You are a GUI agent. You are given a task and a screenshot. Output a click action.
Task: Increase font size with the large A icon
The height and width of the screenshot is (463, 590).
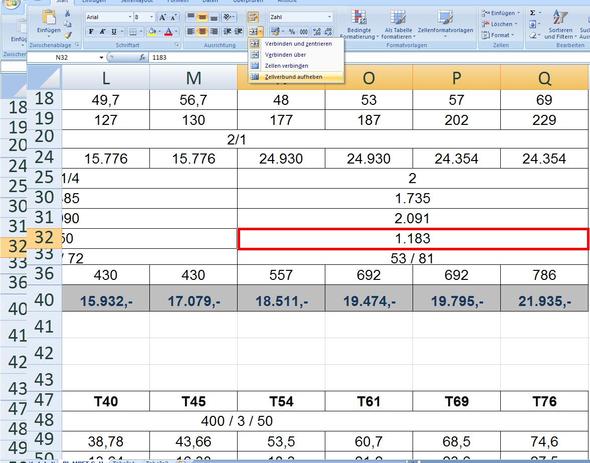point(163,17)
